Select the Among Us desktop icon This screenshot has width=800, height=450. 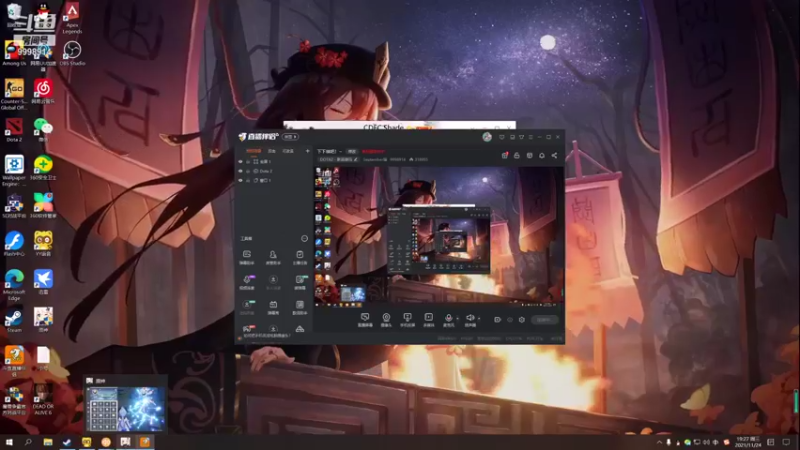(x=14, y=54)
